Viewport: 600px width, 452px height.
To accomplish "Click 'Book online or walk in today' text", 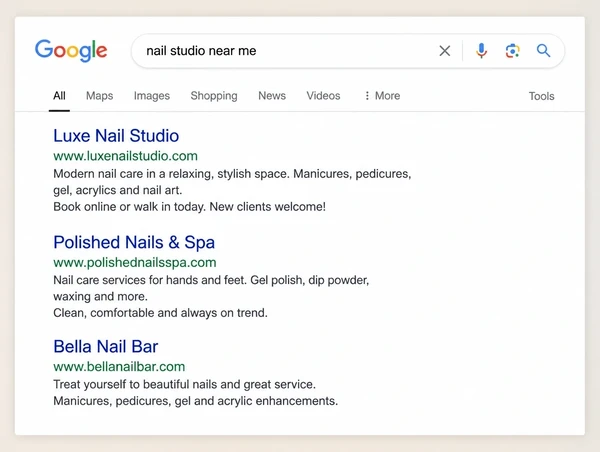I will [x=130, y=207].
